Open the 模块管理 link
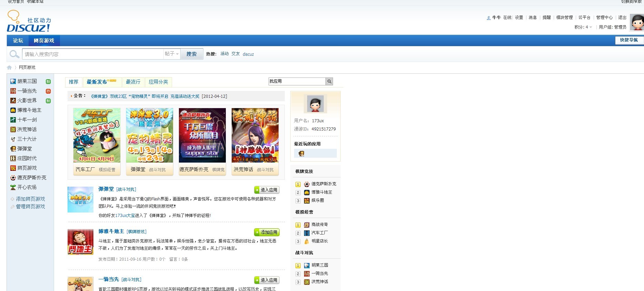 (564, 18)
